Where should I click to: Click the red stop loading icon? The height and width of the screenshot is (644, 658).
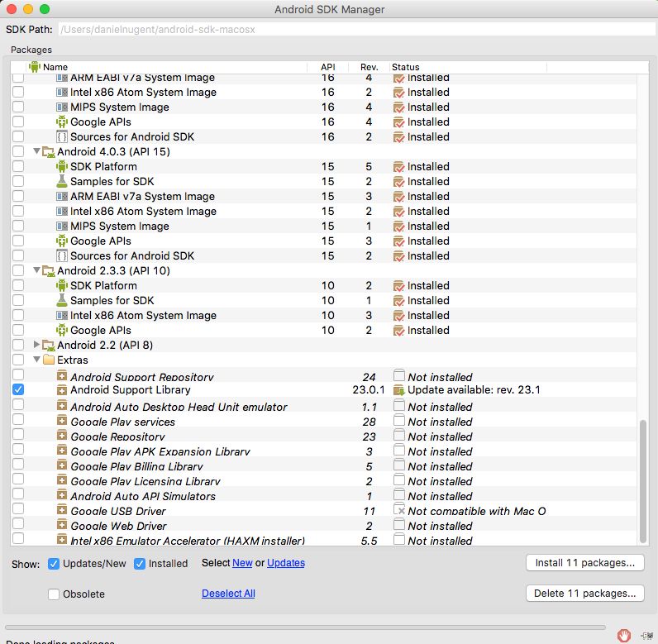click(624, 635)
